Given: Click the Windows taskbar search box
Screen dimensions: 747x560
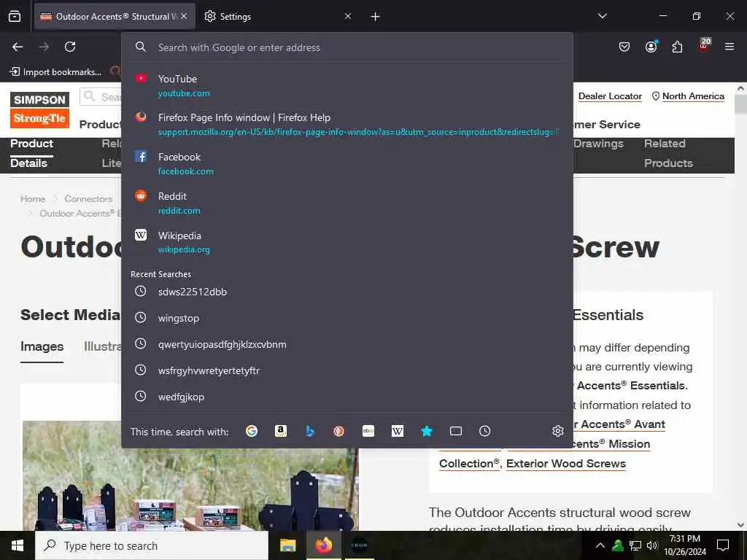Looking at the screenshot, I should [x=152, y=545].
